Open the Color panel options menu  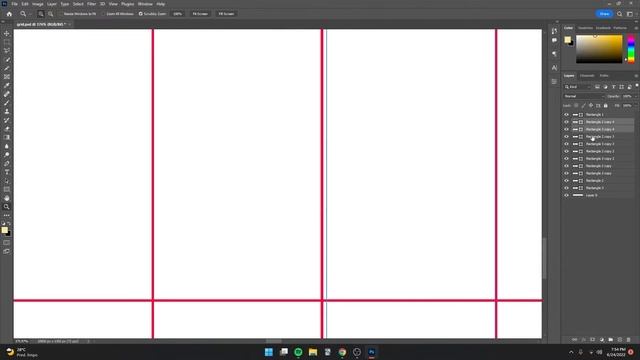pos(636,28)
